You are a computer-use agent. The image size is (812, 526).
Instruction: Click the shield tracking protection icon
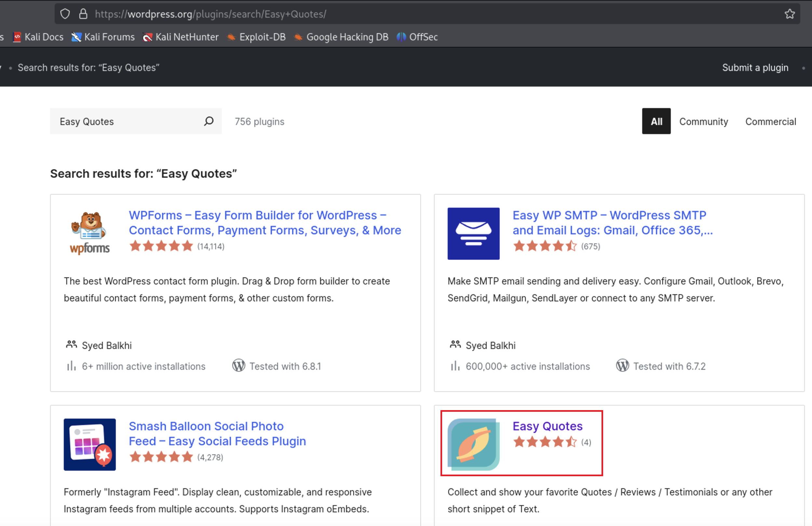click(65, 14)
